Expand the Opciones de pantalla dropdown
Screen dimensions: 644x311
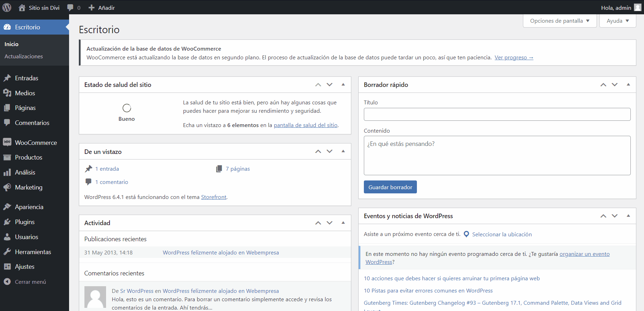pyautogui.click(x=560, y=21)
